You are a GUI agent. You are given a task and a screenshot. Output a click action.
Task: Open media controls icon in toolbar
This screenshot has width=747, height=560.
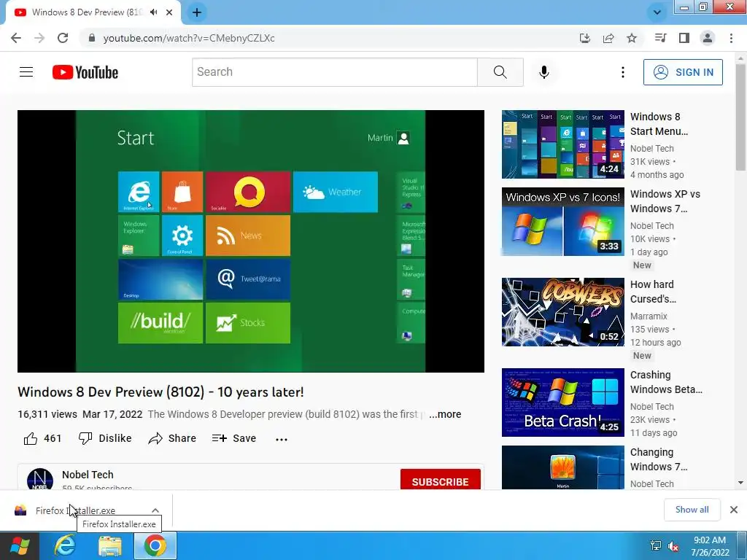660,38
